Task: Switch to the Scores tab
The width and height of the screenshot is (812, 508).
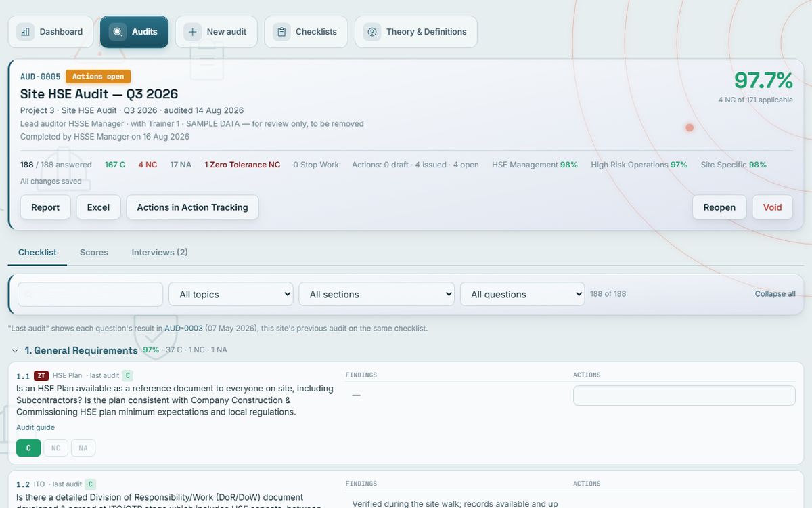Action: 94,252
